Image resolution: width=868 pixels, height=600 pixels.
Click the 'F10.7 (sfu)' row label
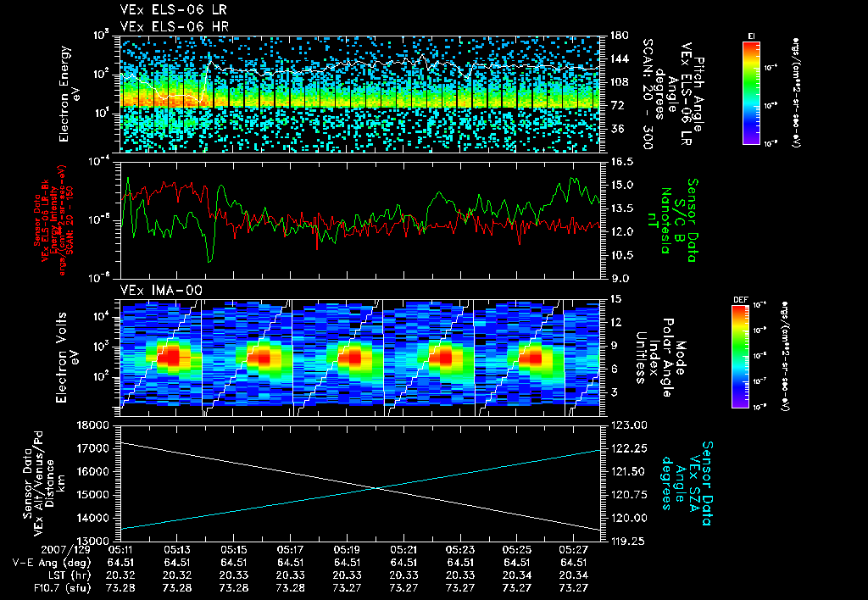click(61, 588)
